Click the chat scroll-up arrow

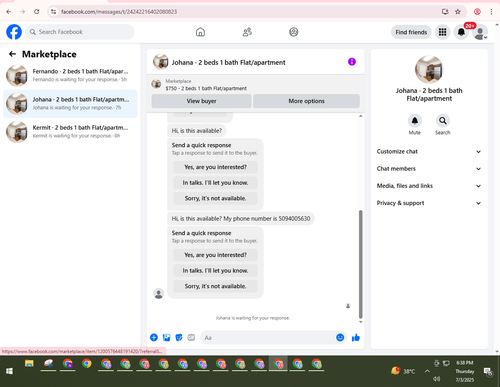click(x=360, y=116)
